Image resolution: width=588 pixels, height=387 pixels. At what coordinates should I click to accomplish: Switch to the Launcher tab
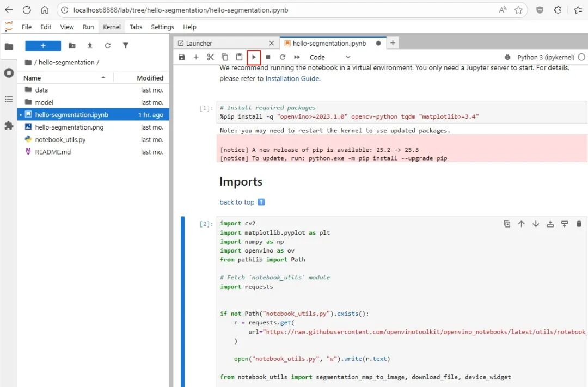199,44
